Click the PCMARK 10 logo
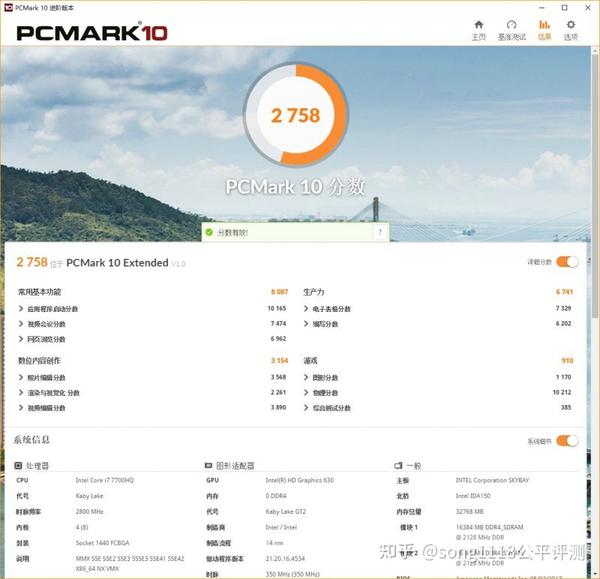Image resolution: width=600 pixels, height=579 pixels. pos(92,33)
